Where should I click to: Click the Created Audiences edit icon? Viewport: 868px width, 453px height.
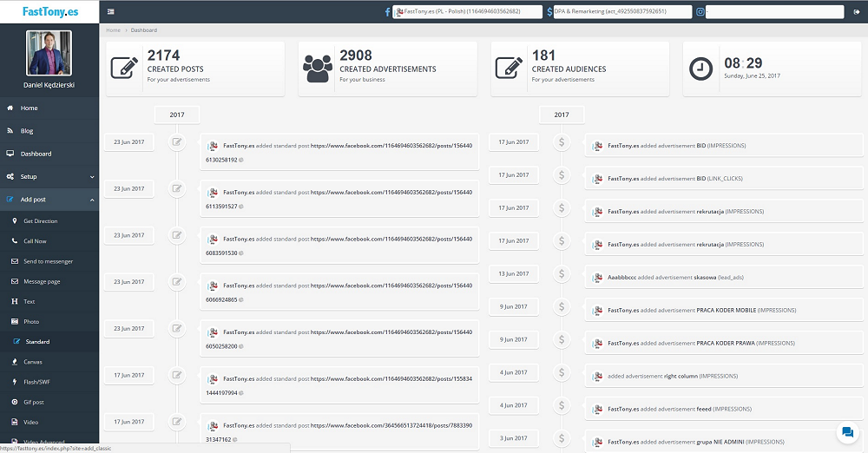click(x=509, y=68)
